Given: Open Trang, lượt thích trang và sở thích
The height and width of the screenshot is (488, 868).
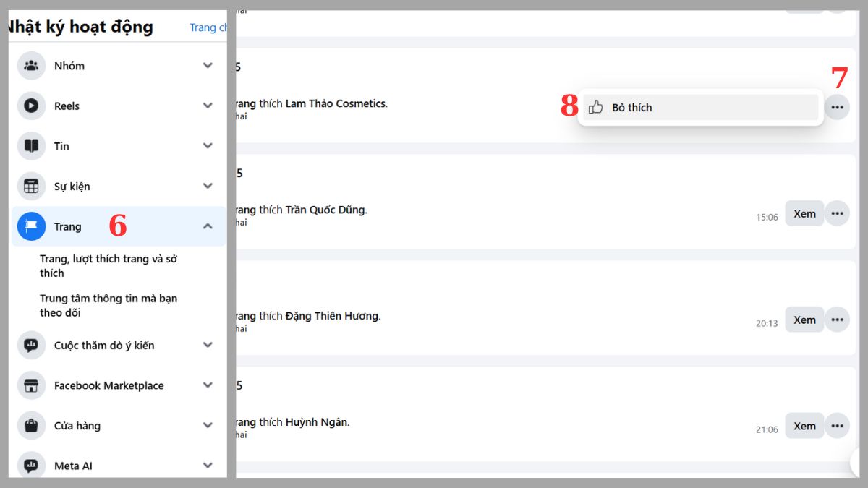Looking at the screenshot, I should click(x=109, y=266).
